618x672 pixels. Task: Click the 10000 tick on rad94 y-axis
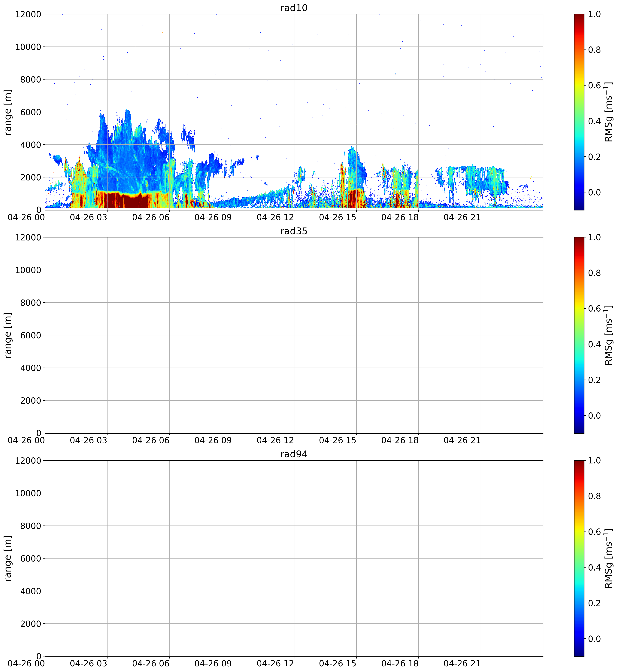coord(28,493)
